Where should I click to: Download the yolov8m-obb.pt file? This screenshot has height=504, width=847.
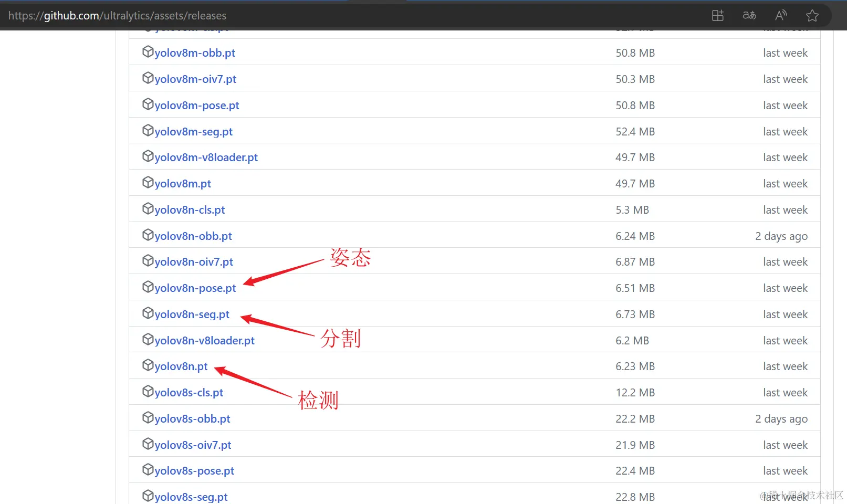point(195,53)
